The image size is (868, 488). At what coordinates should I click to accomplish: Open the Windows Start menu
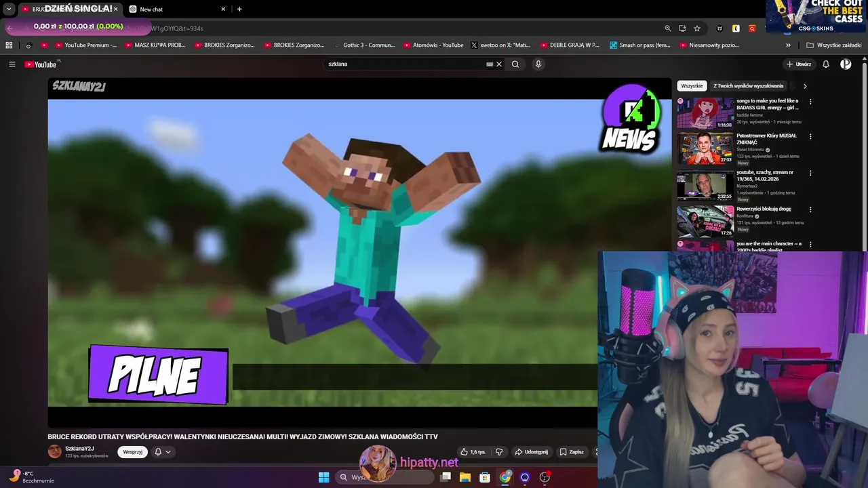pos(323,477)
